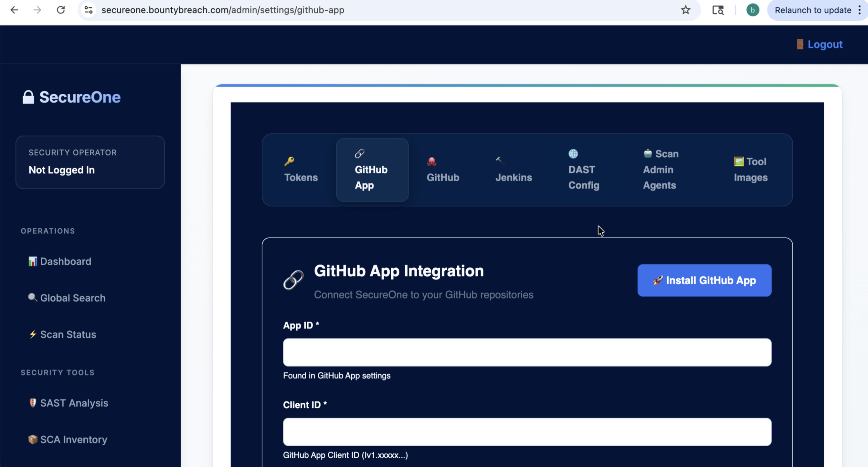This screenshot has height=467, width=868.
Task: Click the door icon beside Logout
Action: point(800,44)
